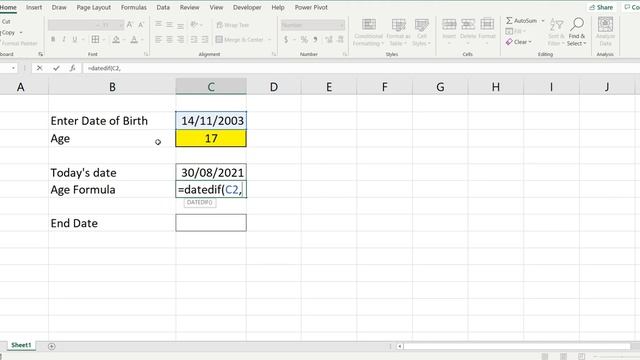Click the Center alignment icon

click(x=169, y=40)
